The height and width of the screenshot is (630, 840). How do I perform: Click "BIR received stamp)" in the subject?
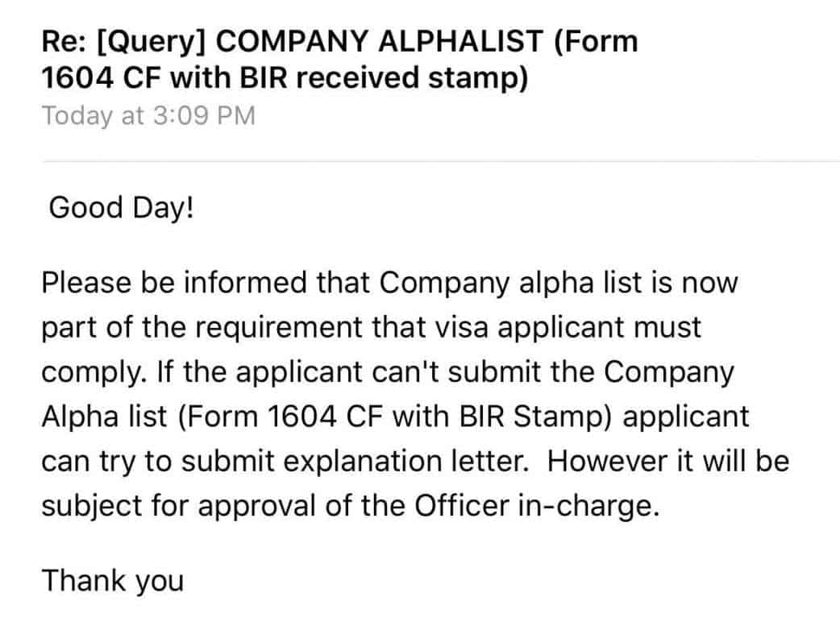[x=400, y=78]
